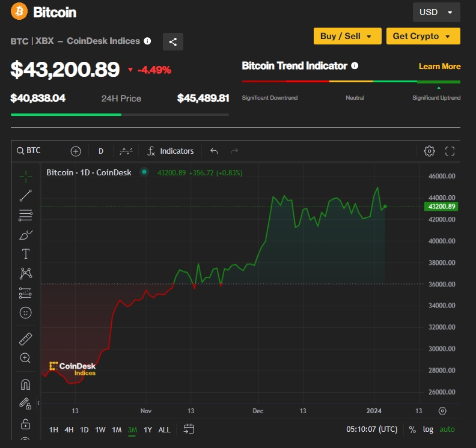Open the chart style icon
476x448 pixels.
[126, 151]
